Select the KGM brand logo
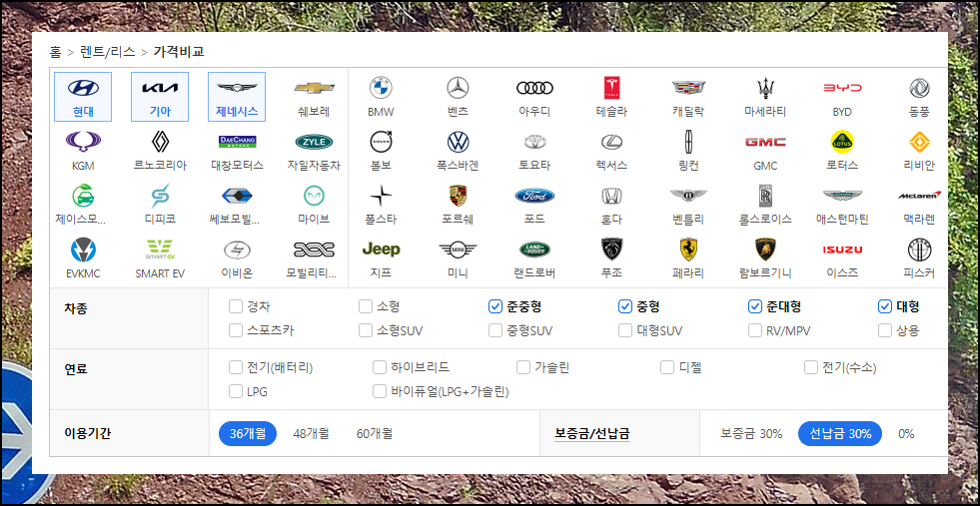Viewport: 980px width, 506px height. tap(83, 142)
